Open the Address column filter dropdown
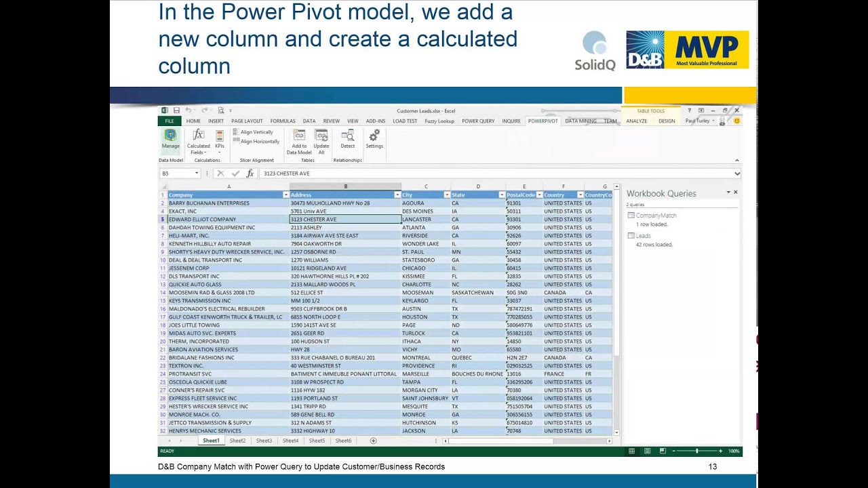 397,195
